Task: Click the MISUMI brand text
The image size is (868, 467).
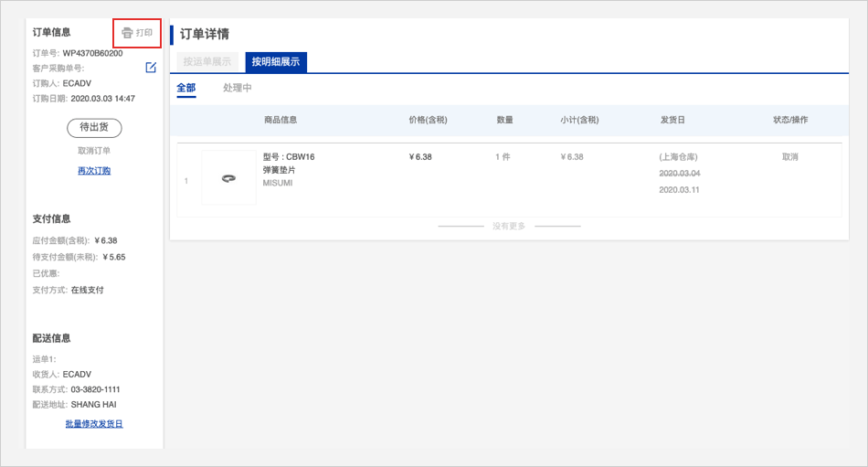Action: [x=279, y=183]
